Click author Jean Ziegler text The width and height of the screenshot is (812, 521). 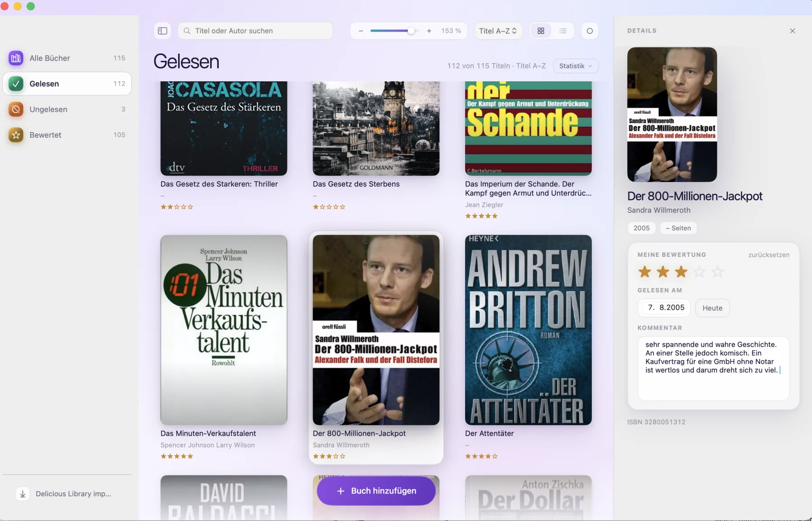coord(484,205)
